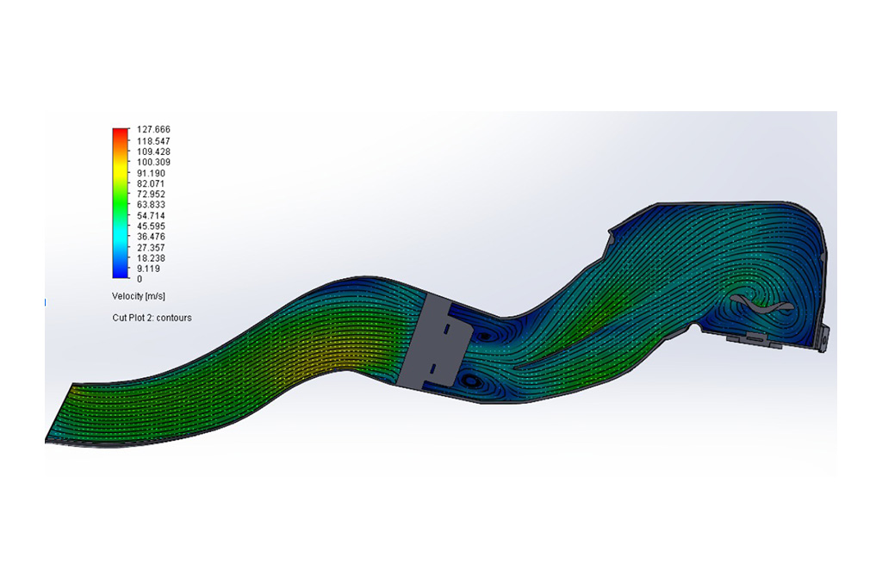882x588 pixels.
Task: Select the 36.476 legend value
Action: pyautogui.click(x=152, y=237)
